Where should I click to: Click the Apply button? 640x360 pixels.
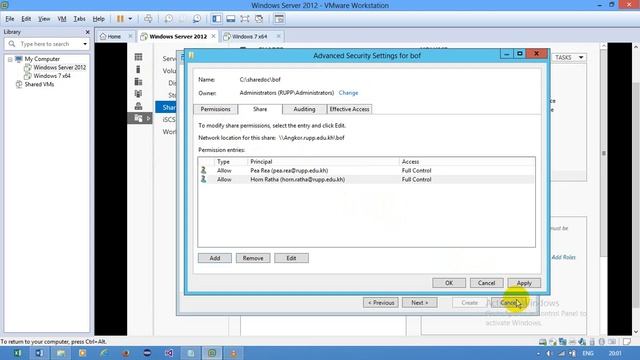click(524, 283)
